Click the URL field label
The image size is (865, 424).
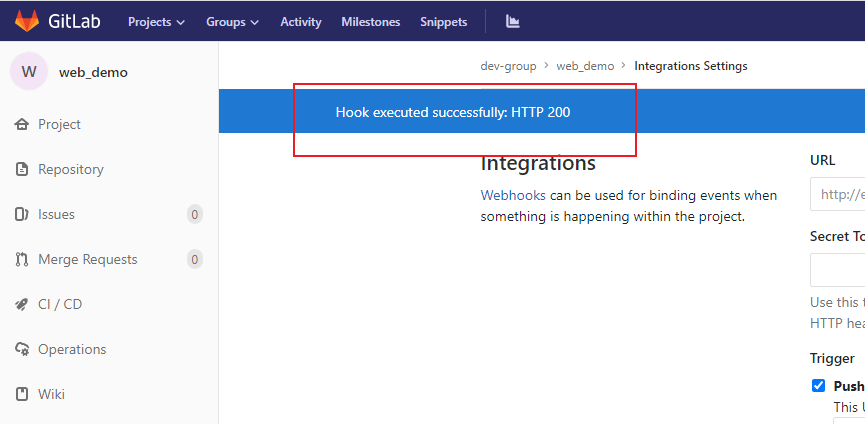pos(823,160)
